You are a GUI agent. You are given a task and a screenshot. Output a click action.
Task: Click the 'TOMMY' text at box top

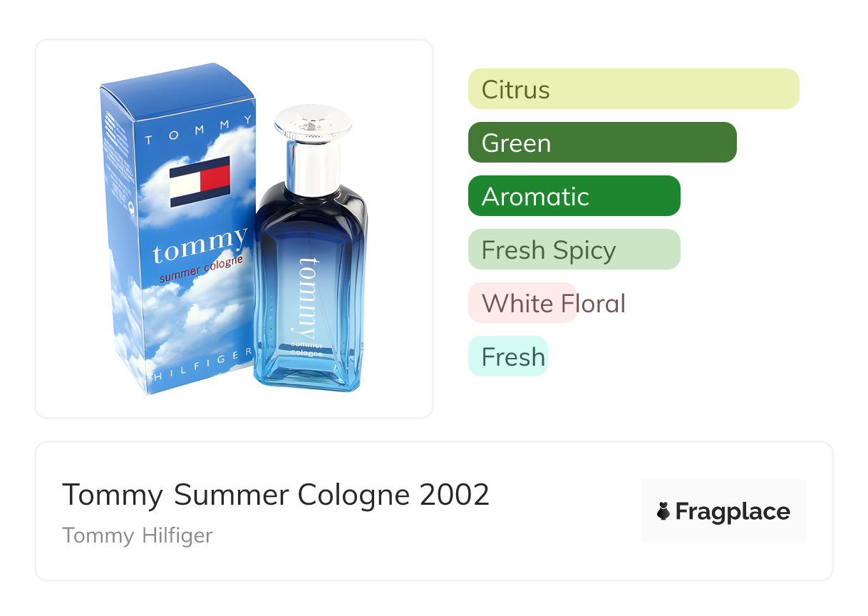pyautogui.click(x=199, y=131)
